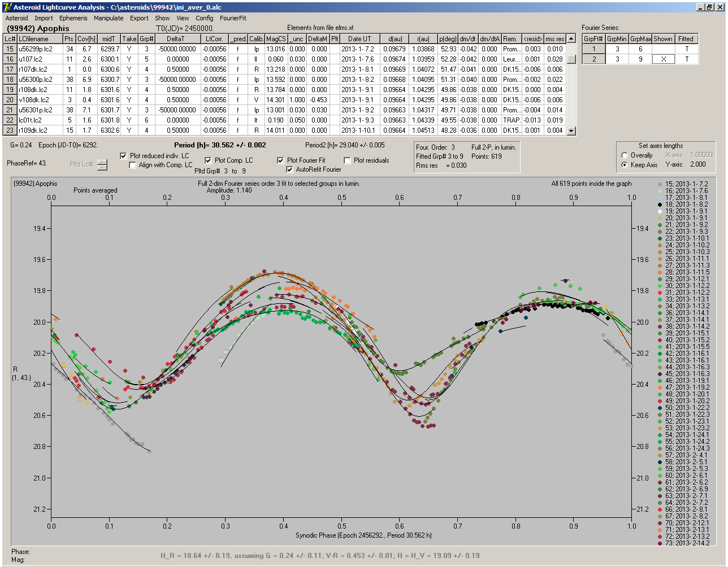Select row 20 v108dk.lc2
The width and height of the screenshot is (728, 567).
tap(285, 100)
